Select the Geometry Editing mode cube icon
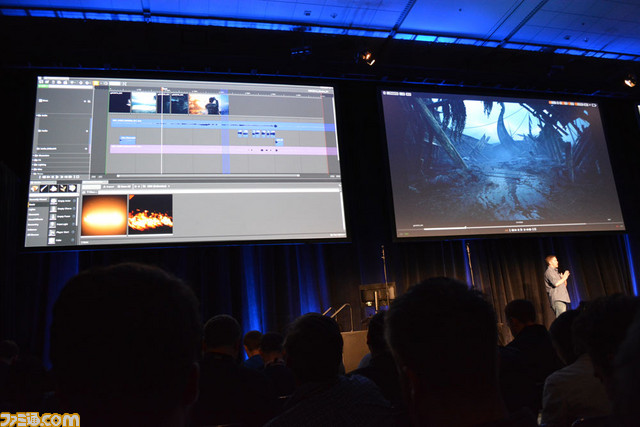The image size is (640, 427). click(x=72, y=188)
